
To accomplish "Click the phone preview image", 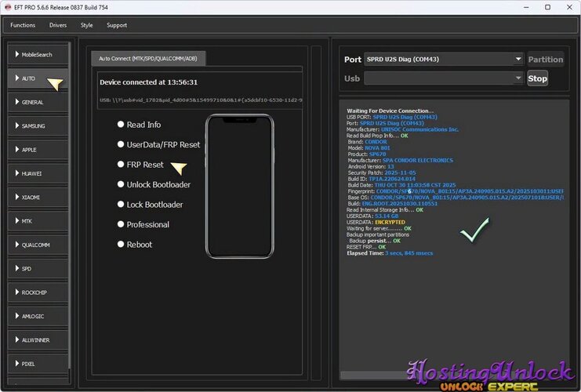I will pyautogui.click(x=240, y=187).
